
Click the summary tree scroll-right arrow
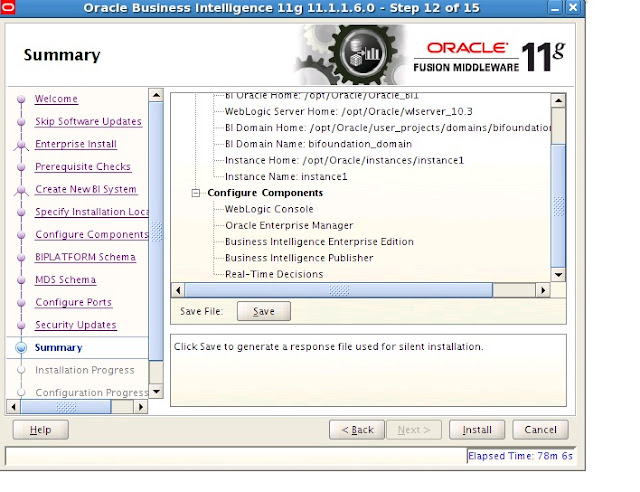click(543, 290)
